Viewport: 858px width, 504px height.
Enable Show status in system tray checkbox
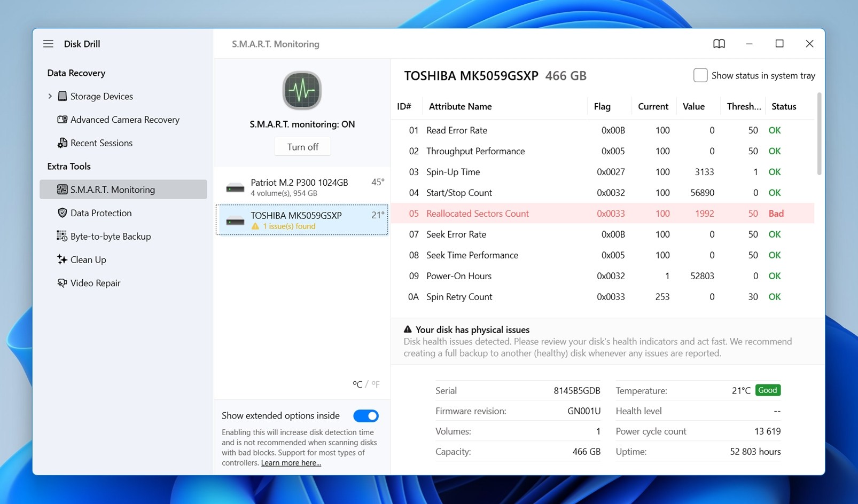(x=700, y=75)
